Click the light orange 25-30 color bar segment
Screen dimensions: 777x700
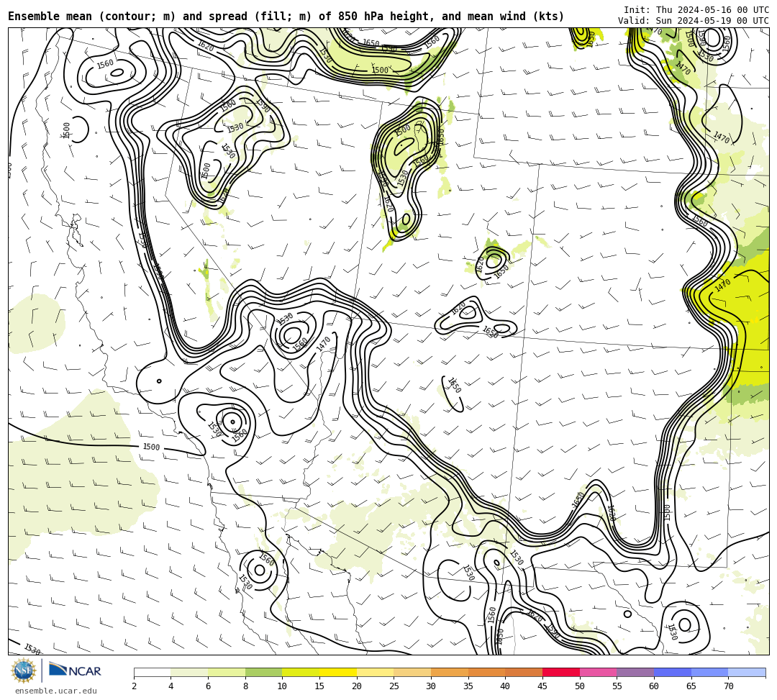click(x=412, y=672)
